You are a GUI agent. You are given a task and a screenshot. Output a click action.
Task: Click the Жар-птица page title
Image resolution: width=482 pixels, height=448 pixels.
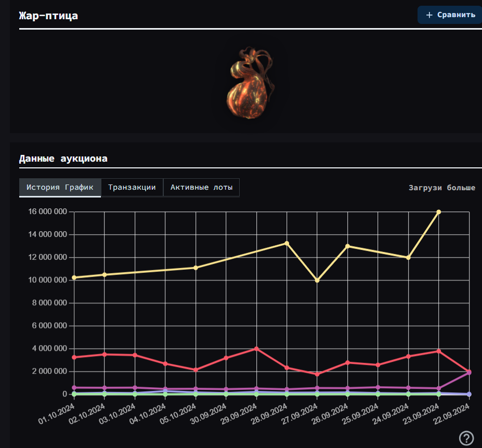48,16
